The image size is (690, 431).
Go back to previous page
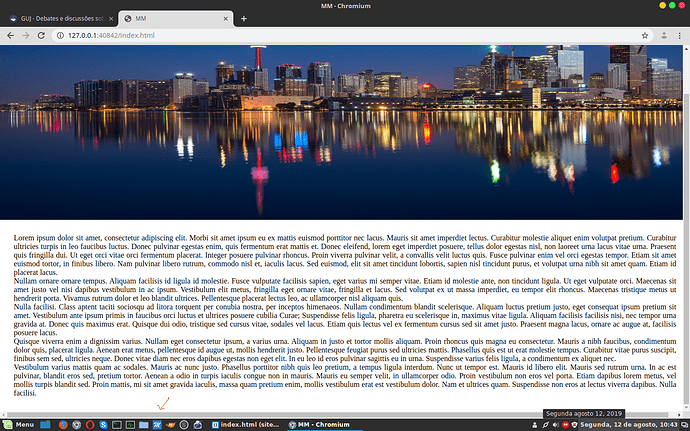11,35
